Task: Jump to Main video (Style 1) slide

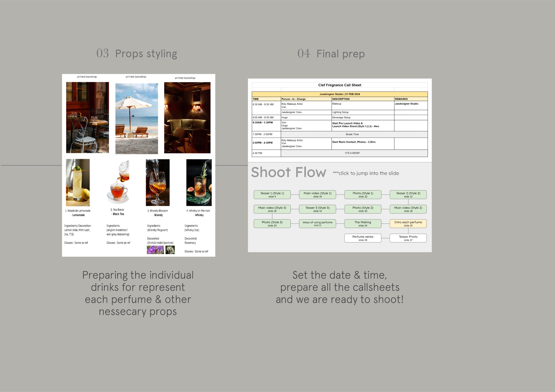Action: (x=317, y=195)
